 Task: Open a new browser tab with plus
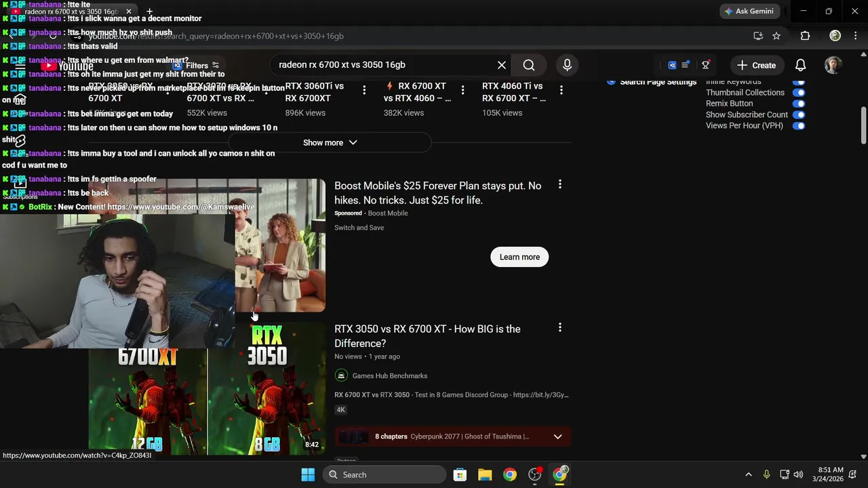[149, 12]
